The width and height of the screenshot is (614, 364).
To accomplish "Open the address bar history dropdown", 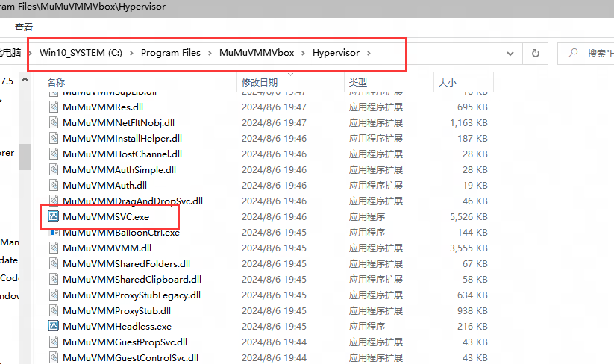I will click(510, 54).
